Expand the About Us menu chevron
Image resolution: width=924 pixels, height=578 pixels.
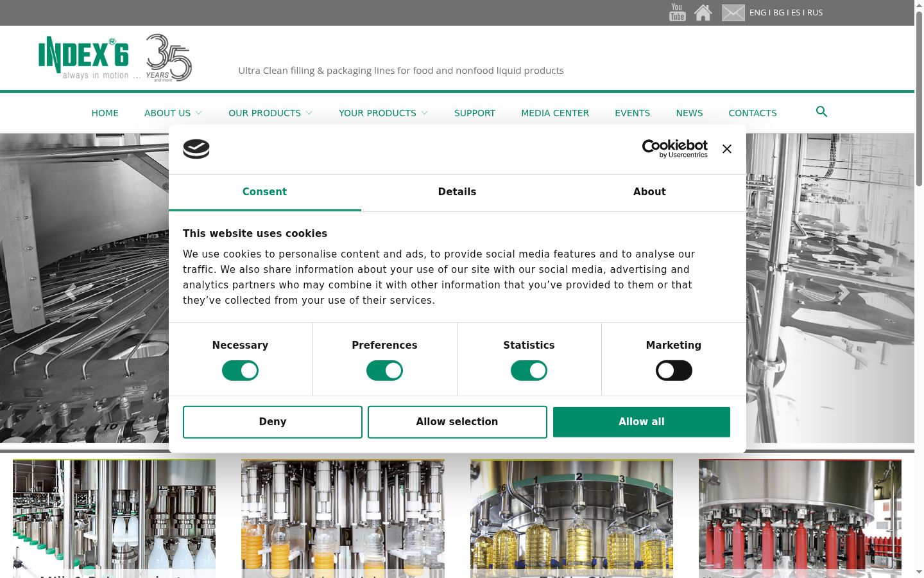pos(199,113)
